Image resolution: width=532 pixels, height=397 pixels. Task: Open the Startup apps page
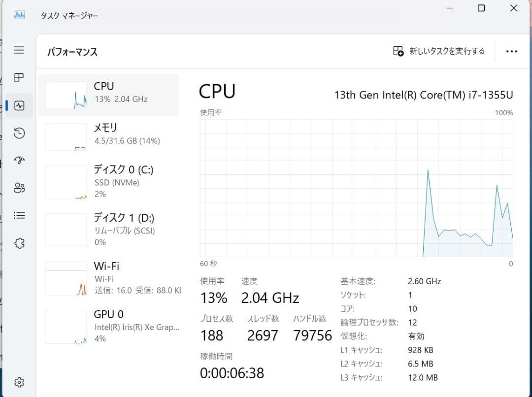19,160
